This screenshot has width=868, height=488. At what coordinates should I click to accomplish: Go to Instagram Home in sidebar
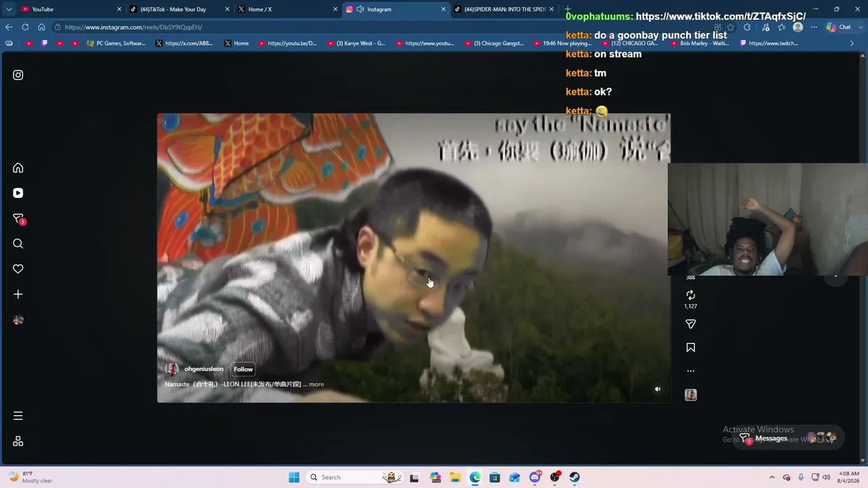tap(18, 168)
